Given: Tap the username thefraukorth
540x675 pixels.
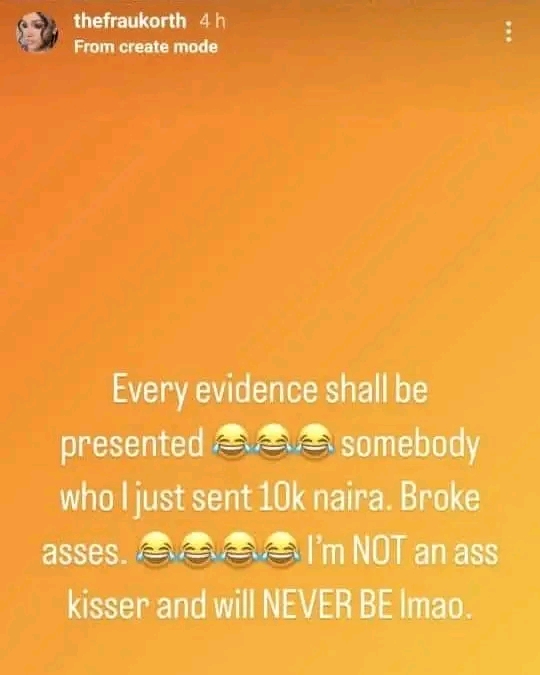Looking at the screenshot, I should pyautogui.click(x=130, y=21).
